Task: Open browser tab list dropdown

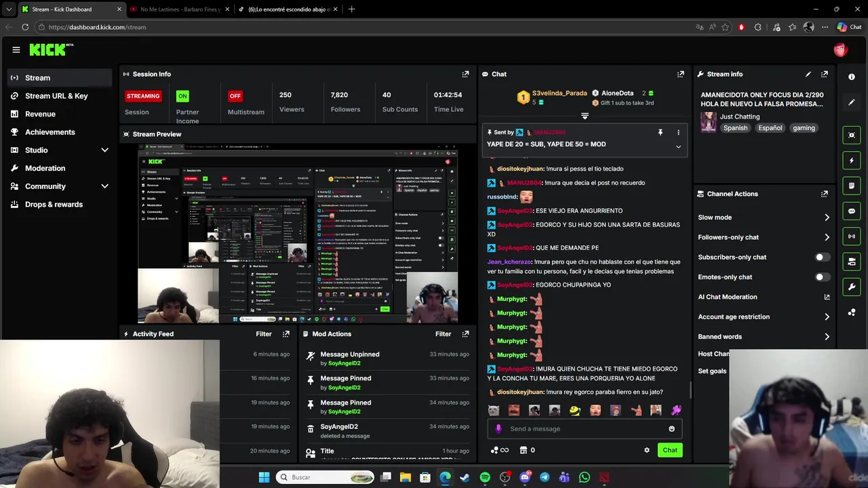Action: tap(8, 9)
